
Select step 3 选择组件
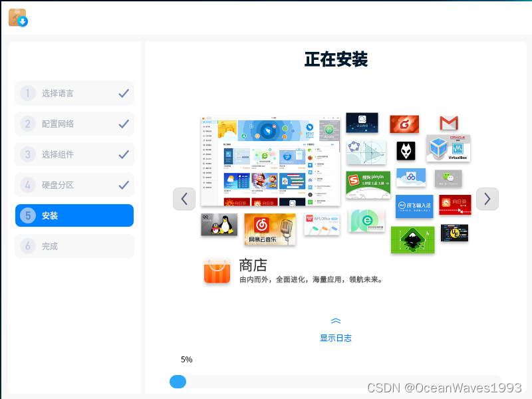pyautogui.click(x=74, y=154)
